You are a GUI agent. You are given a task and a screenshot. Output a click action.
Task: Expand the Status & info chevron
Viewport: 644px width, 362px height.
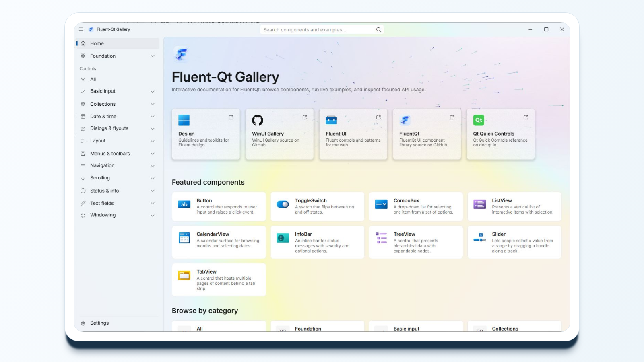click(153, 191)
